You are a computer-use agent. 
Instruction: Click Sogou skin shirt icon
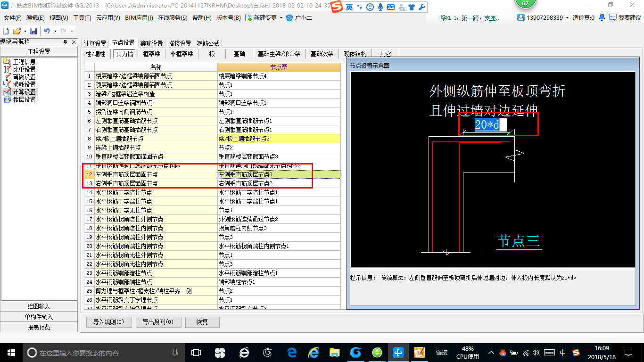coord(413,7)
